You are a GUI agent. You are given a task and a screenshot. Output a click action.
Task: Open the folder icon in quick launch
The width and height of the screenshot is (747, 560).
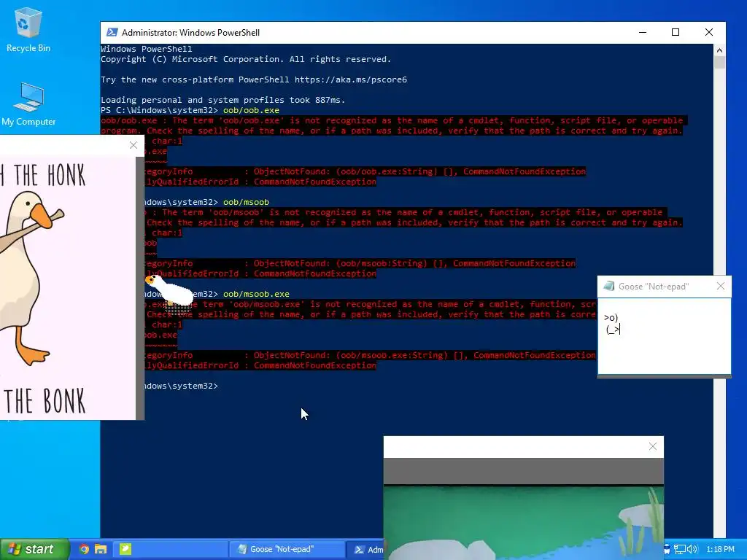(101, 549)
